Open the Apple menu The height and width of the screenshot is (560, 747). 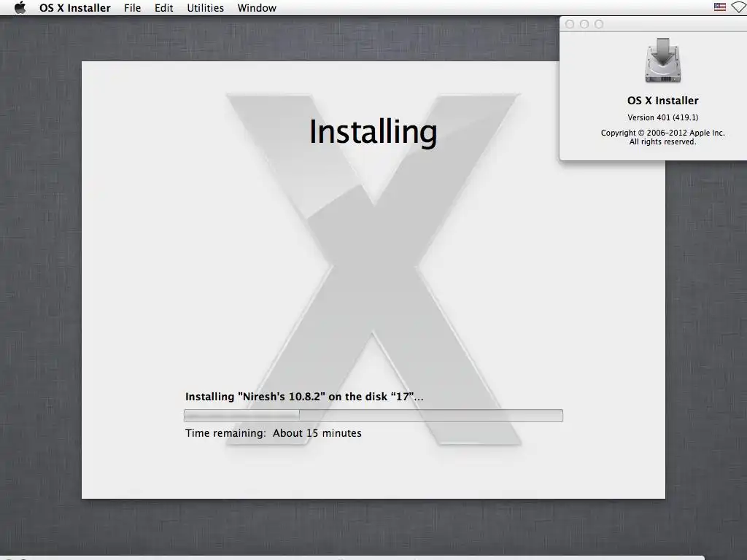point(20,7)
